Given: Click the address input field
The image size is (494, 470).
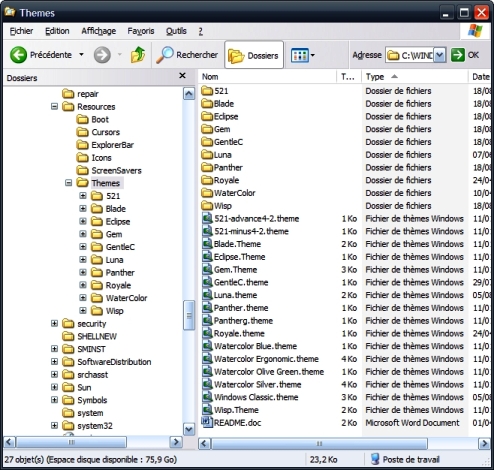Looking at the screenshot, I should [x=410, y=55].
